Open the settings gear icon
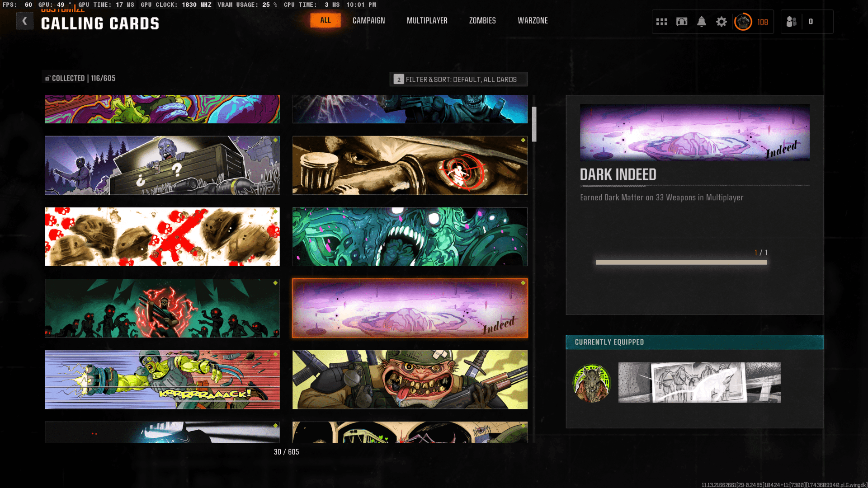The image size is (868, 488). click(x=722, y=22)
